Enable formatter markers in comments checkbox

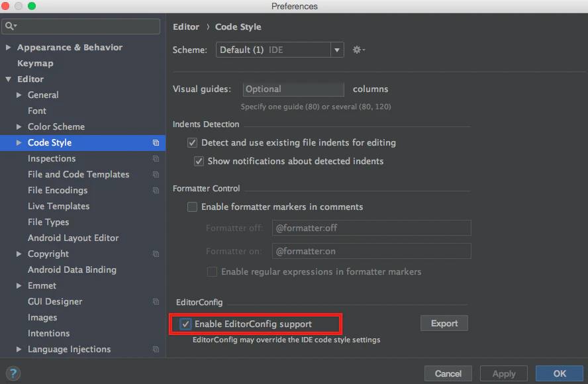pyautogui.click(x=193, y=207)
